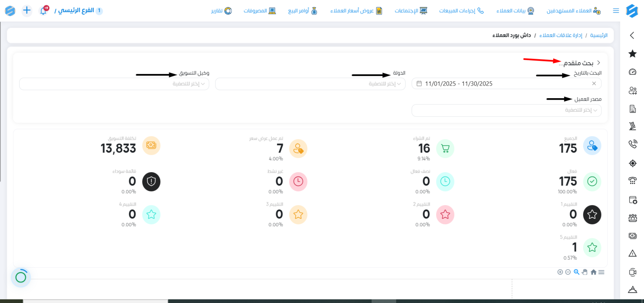Click the chart zoom-in plus icon
Viewport: 644px width, 303px height.
[x=560, y=272]
